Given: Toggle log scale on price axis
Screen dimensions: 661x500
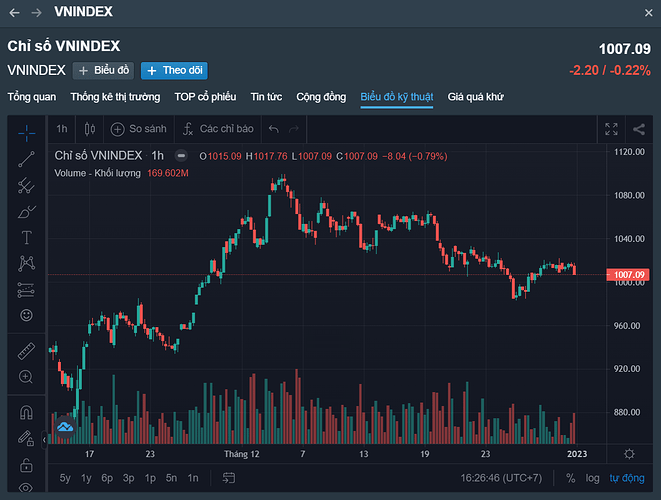Looking at the screenshot, I should click(x=593, y=478).
